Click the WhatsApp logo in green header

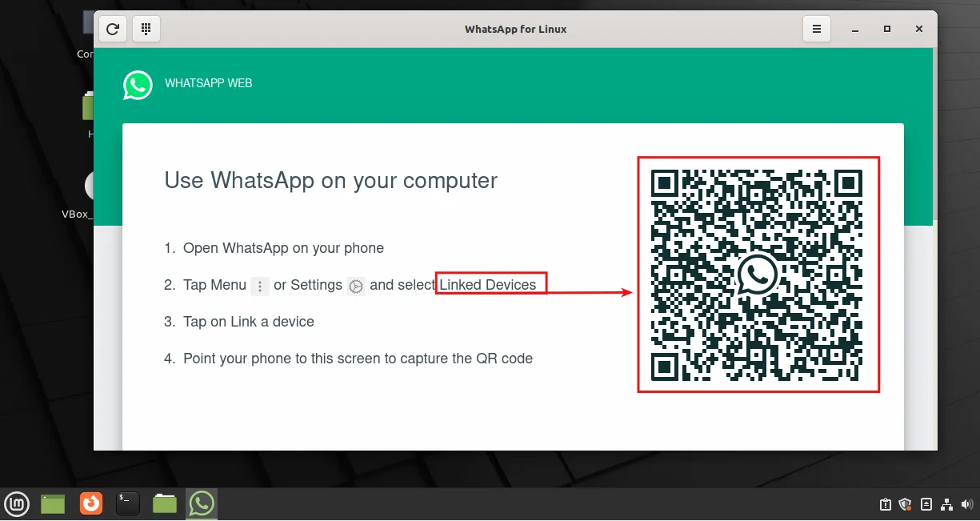tap(138, 85)
